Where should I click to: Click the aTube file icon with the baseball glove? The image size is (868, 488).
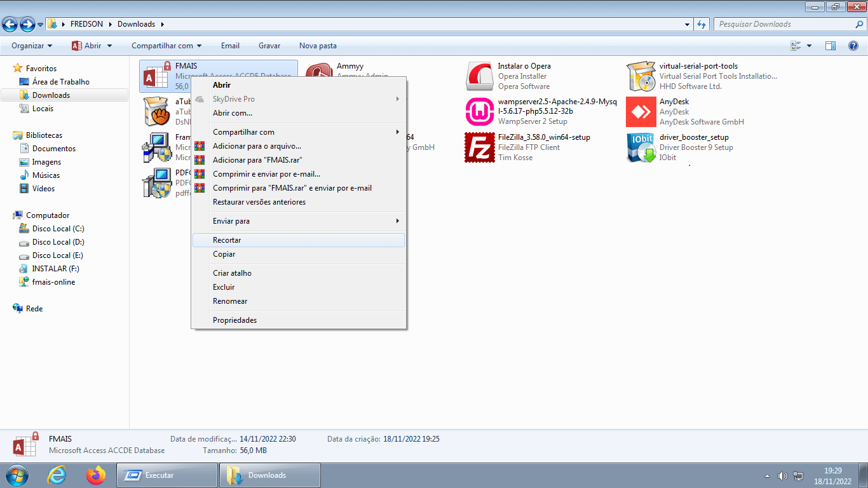(x=156, y=112)
